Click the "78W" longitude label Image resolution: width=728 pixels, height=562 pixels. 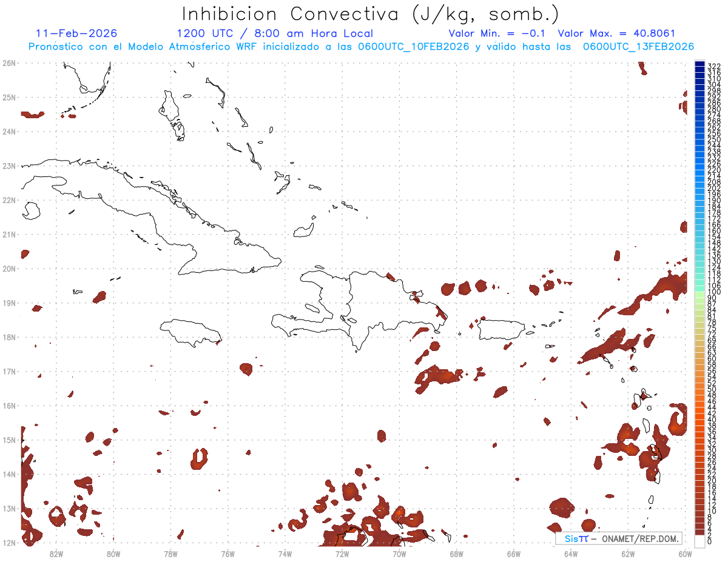tap(170, 553)
